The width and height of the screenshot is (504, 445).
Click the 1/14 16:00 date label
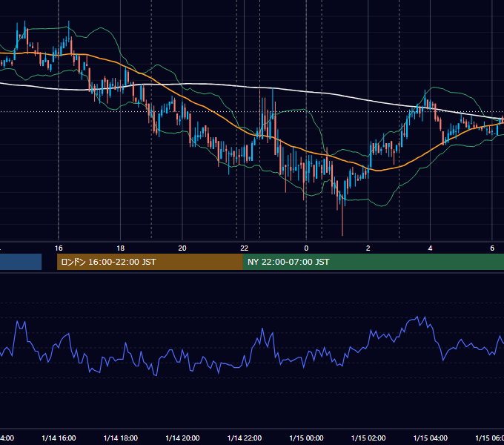pyautogui.click(x=59, y=438)
